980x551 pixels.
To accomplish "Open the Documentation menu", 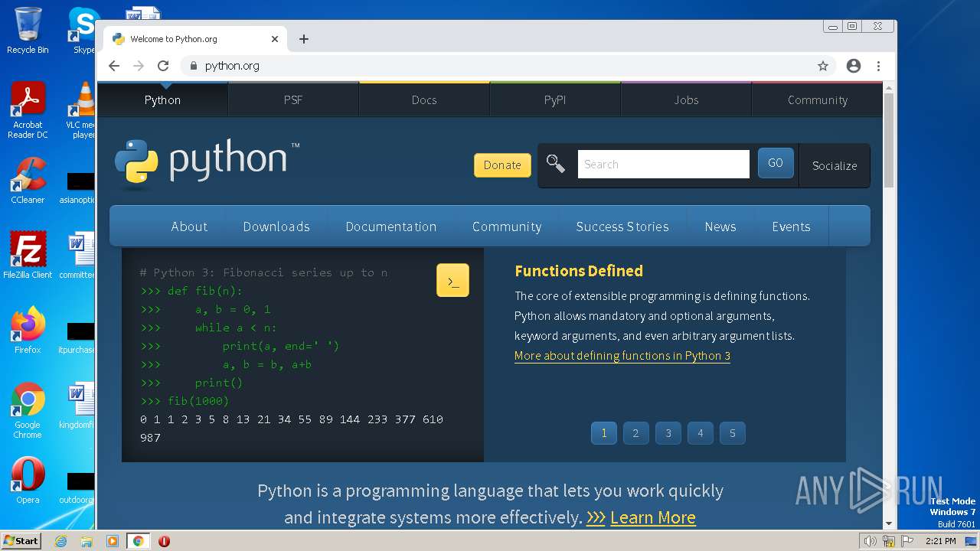I will (391, 227).
